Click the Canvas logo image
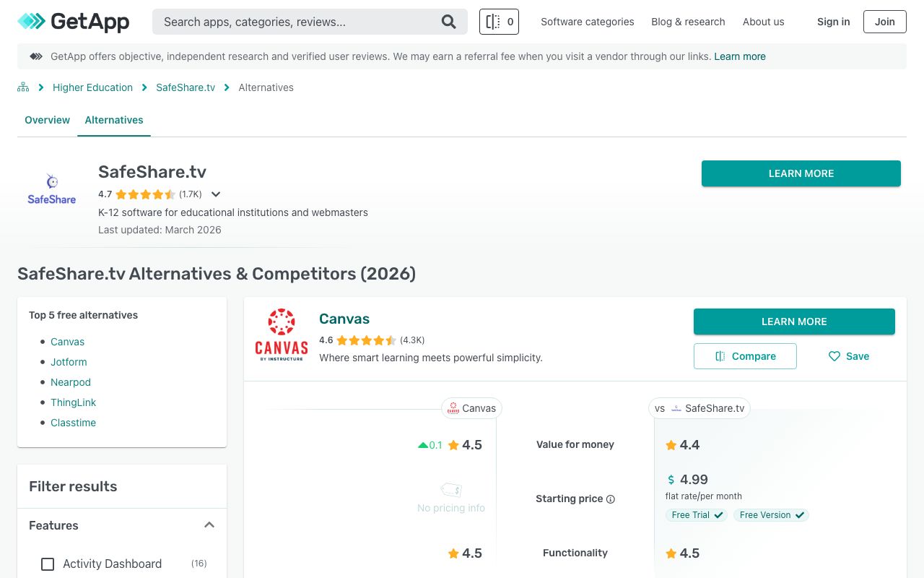This screenshot has height=578, width=924. 282,335
